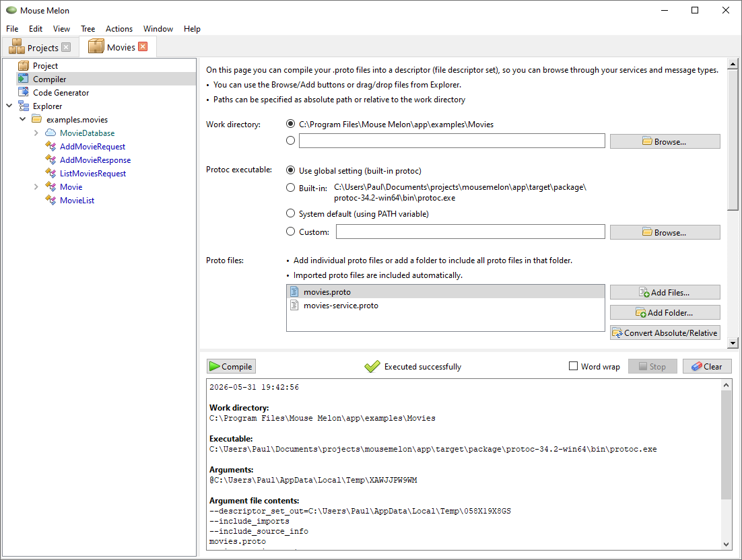
Task: Click Convert Absolute/Relative button
Action: (x=665, y=333)
